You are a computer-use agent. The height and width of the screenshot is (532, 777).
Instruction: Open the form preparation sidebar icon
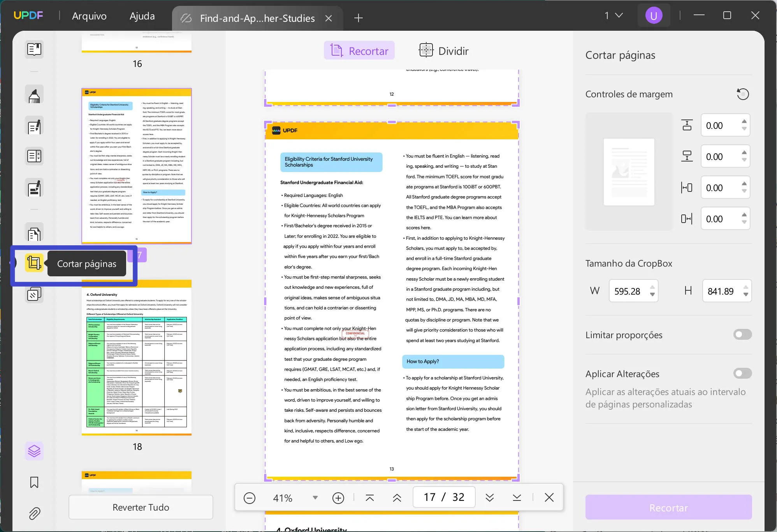(x=34, y=156)
